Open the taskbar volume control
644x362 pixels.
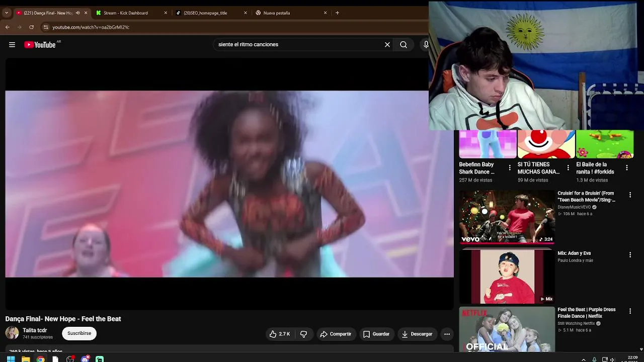(x=612, y=359)
